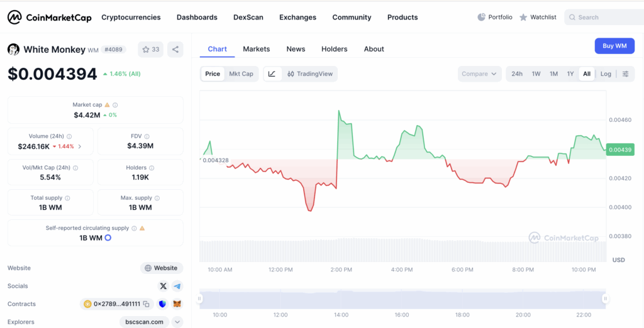The width and height of the screenshot is (644, 328).
Task: Copy the contract address icon
Action: click(x=146, y=304)
